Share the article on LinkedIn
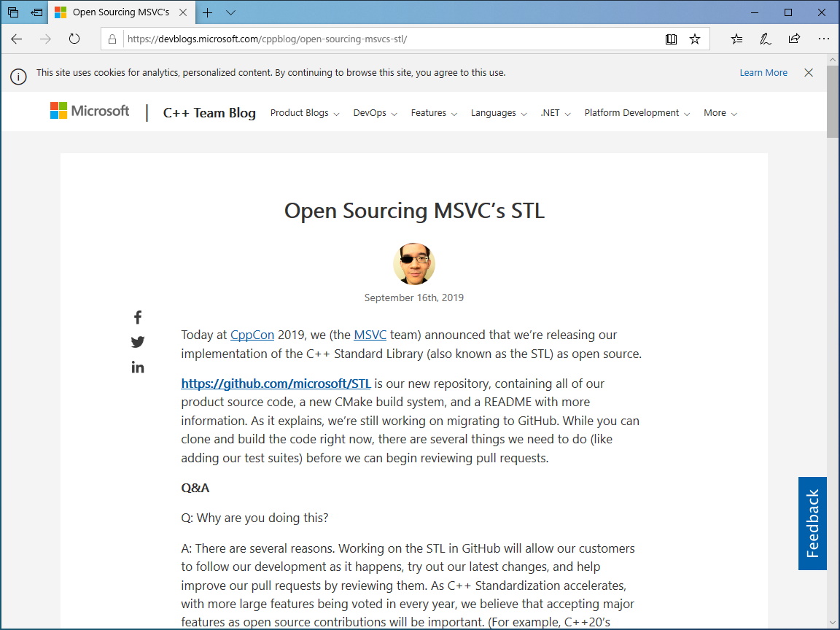Image resolution: width=840 pixels, height=630 pixels. click(137, 367)
